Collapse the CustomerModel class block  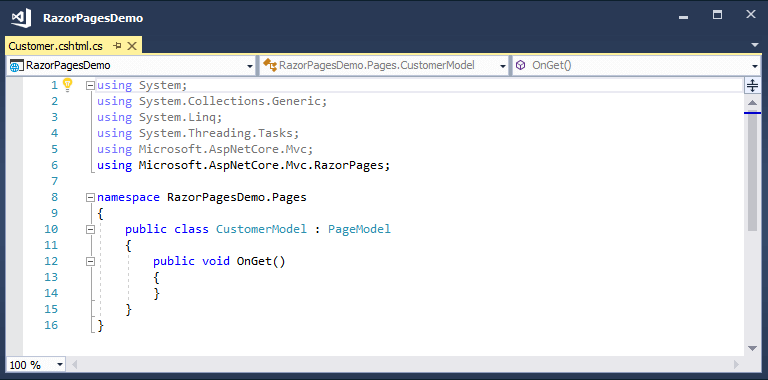pos(90,229)
